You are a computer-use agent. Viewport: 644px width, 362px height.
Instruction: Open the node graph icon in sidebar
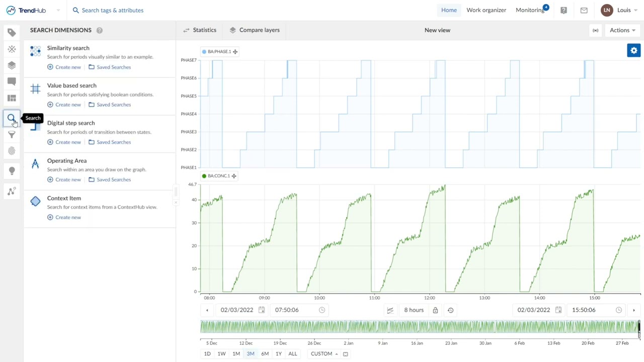[x=12, y=191]
